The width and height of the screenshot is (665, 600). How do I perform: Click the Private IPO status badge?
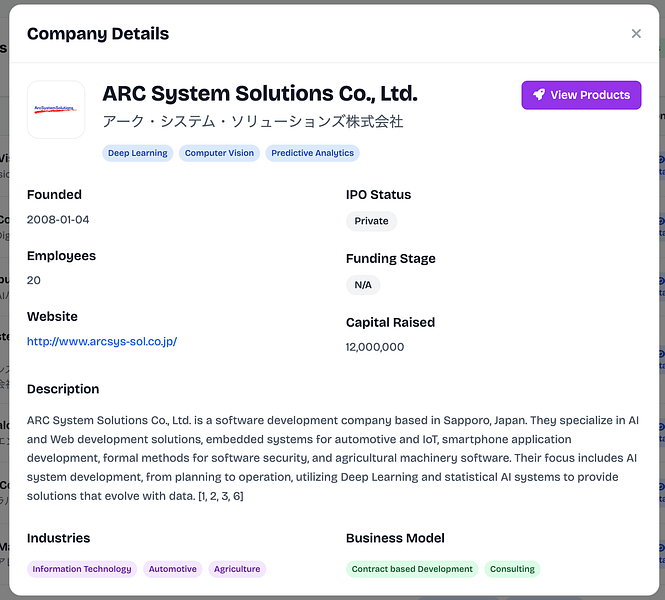[371, 221]
